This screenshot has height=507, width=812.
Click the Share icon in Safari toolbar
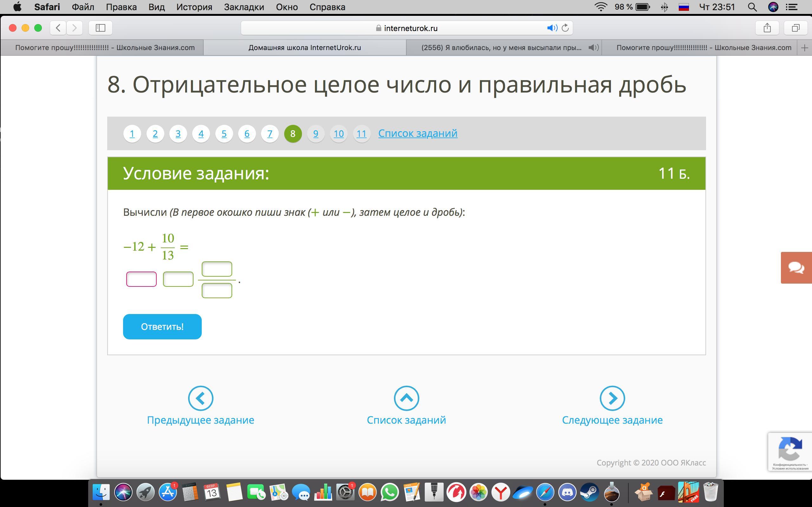[767, 28]
